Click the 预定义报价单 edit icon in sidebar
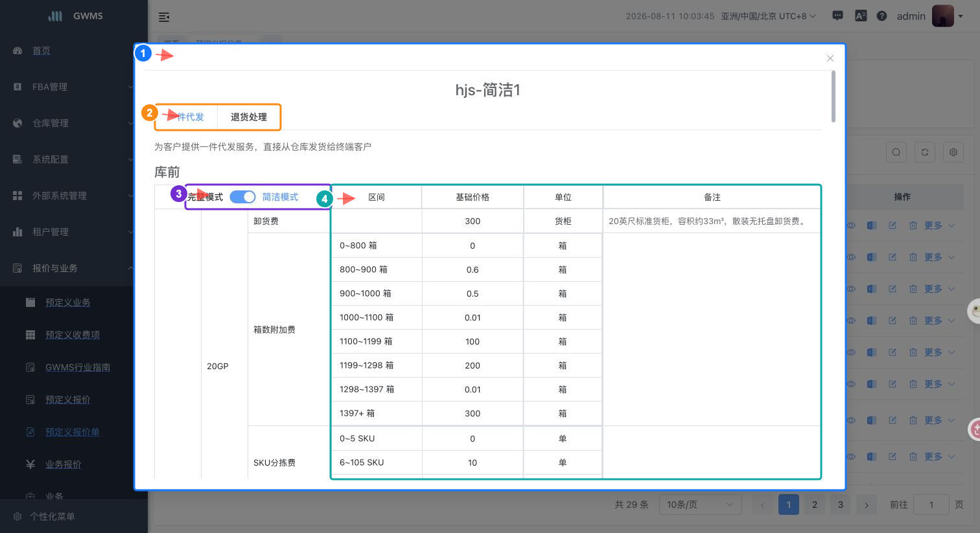Screen dimensions: 980x533 click(x=30, y=432)
